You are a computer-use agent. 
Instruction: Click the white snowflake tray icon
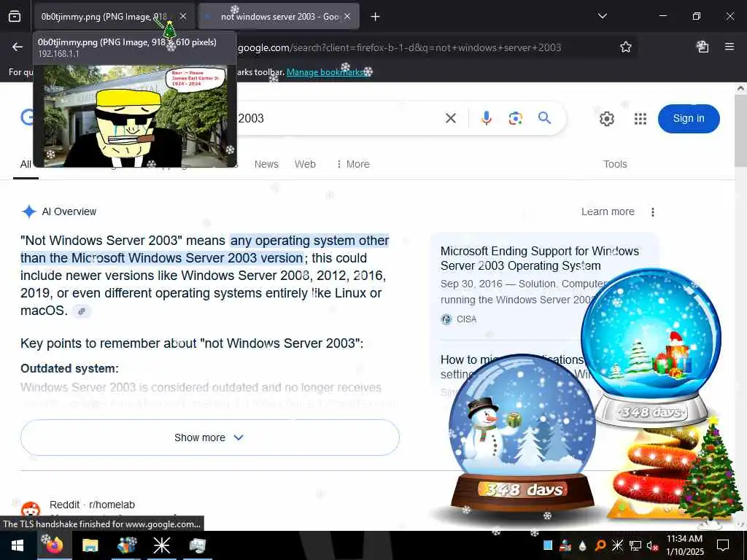[x=617, y=545]
